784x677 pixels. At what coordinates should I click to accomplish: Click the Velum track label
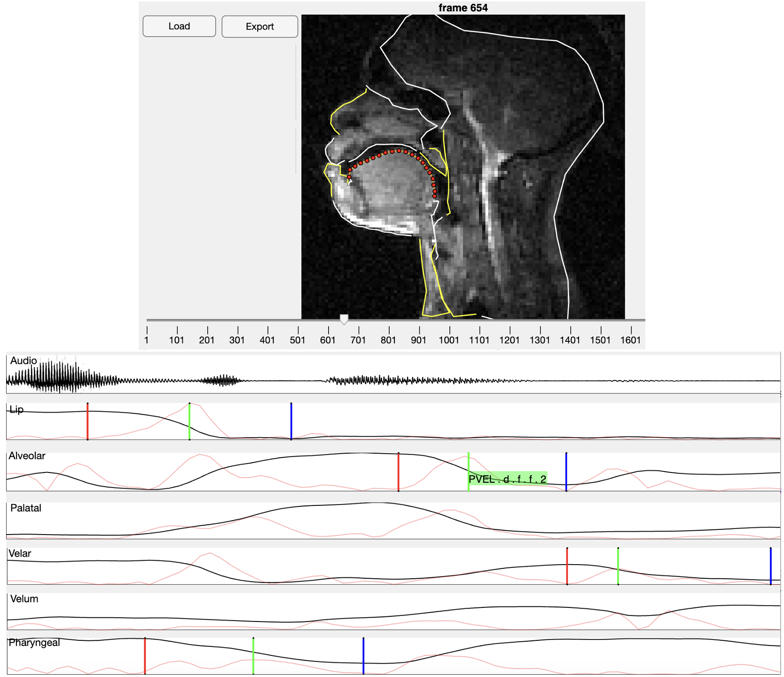pos(24,598)
